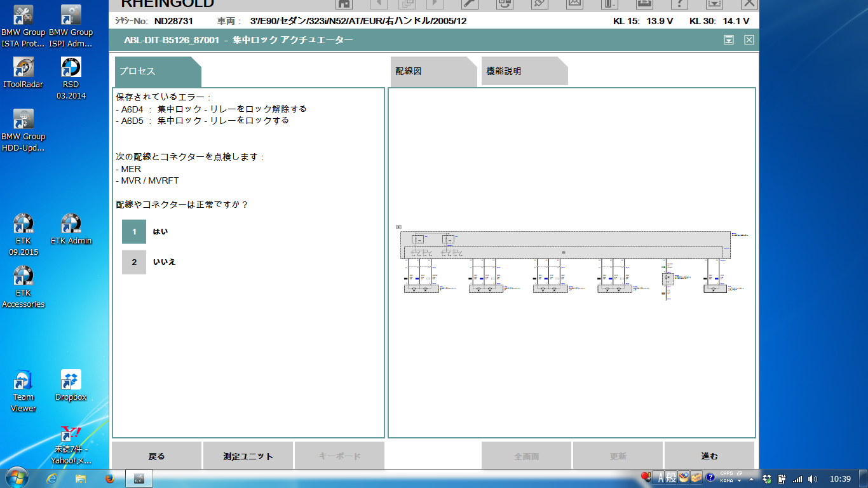Click the ISTA app taskbar button
Viewport: 868px width, 488px height.
pyautogui.click(x=139, y=478)
